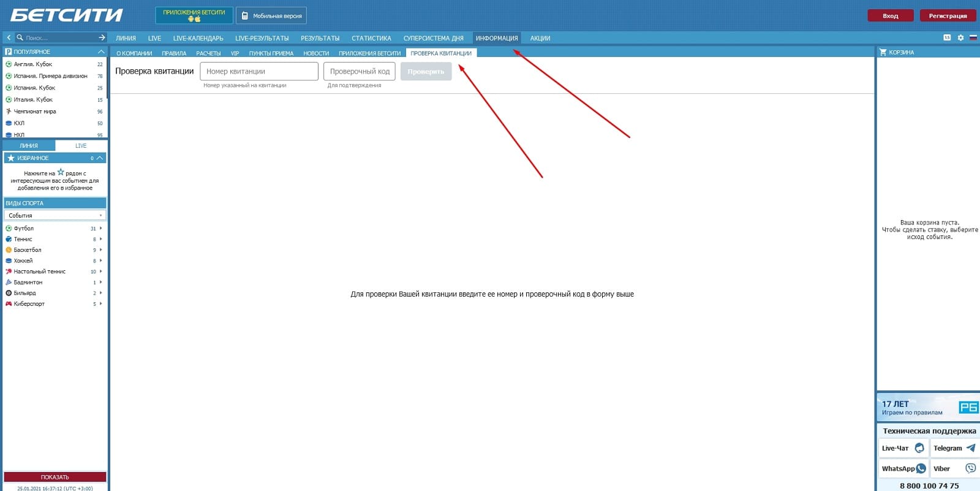Screen dimensions: 980x491
Task: Open WhatsApp support chat
Action: 903,468
